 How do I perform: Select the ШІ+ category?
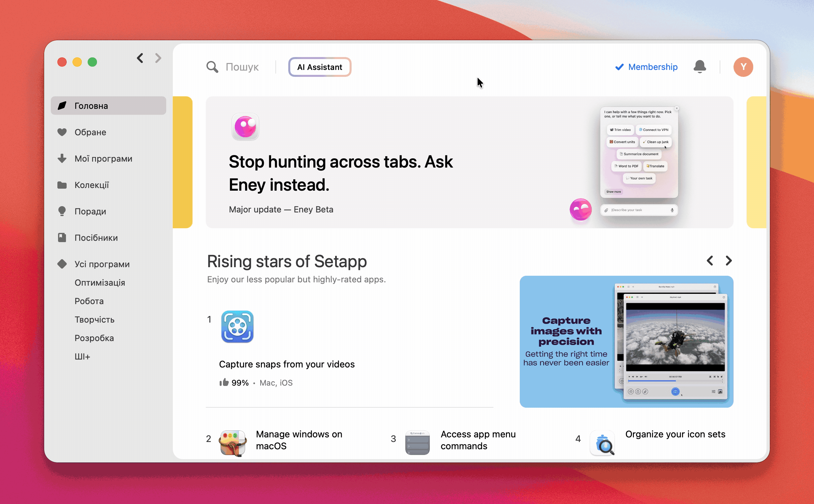pos(82,356)
